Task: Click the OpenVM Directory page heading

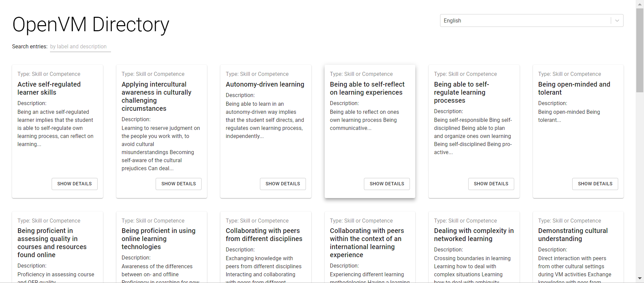Action: tap(91, 25)
